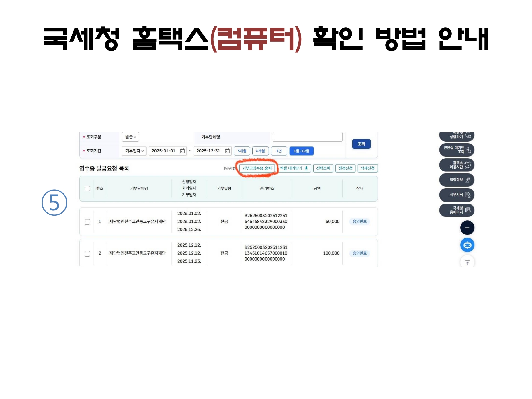Expand the 조회구분 발급 dropdown
This screenshot has width=532, height=399.
(x=130, y=137)
